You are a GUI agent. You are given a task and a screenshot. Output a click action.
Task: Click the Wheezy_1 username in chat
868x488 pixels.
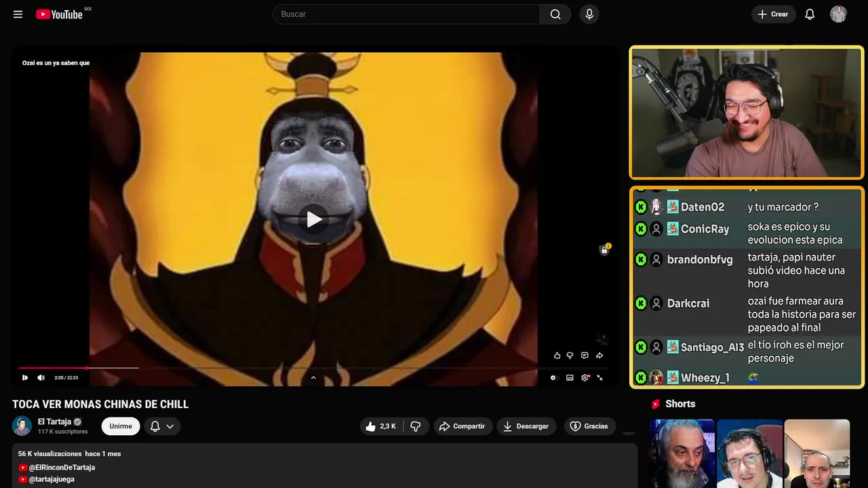pos(705,378)
